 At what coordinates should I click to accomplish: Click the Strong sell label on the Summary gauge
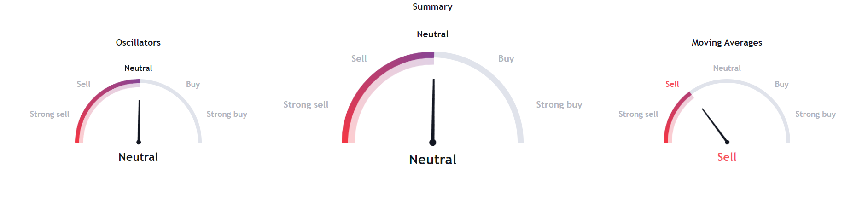coord(306,104)
